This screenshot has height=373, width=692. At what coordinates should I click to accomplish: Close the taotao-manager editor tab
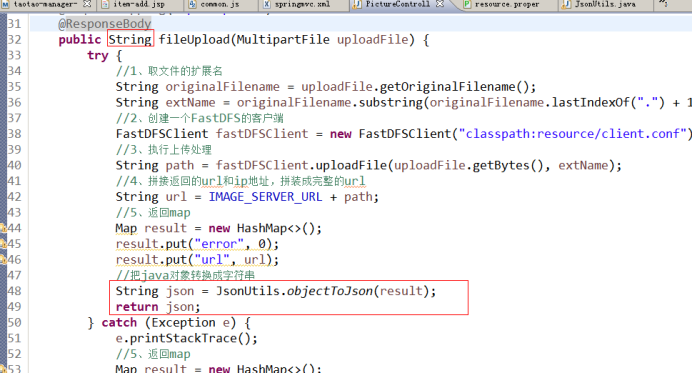pos(87,4)
